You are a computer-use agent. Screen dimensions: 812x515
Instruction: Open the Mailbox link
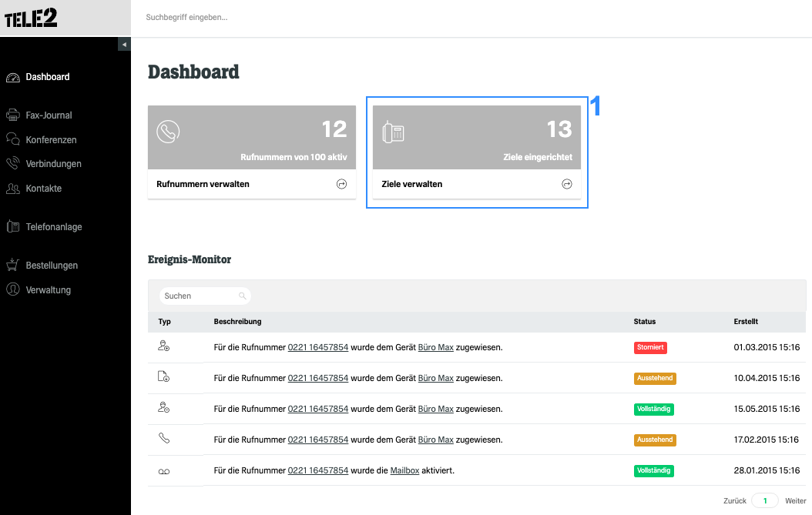[404, 470]
